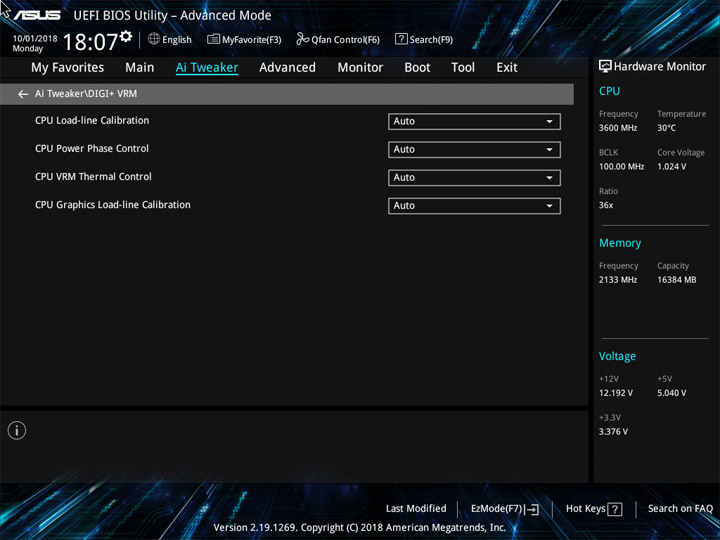Click Search on FAQ link
This screenshot has width=720, height=540.
(x=681, y=508)
